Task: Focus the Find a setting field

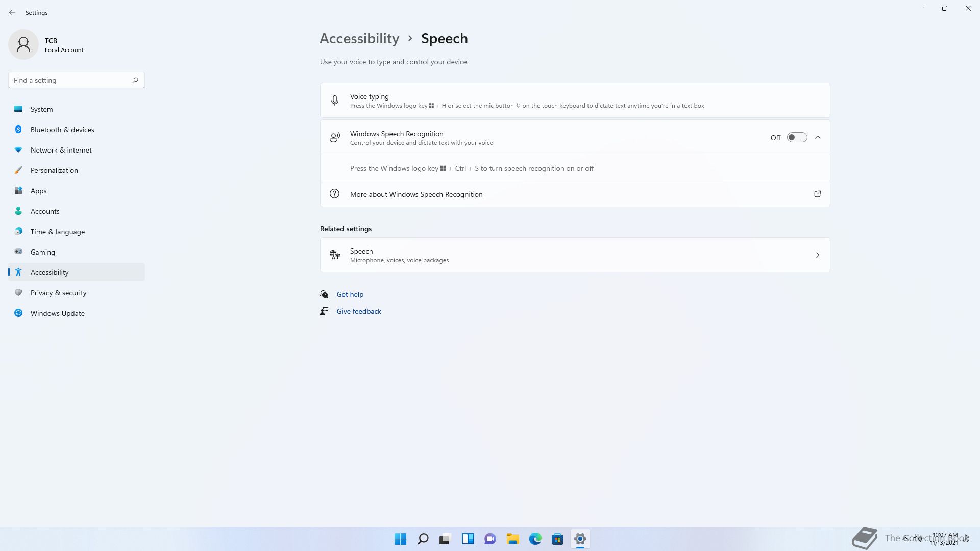Action: [77, 80]
